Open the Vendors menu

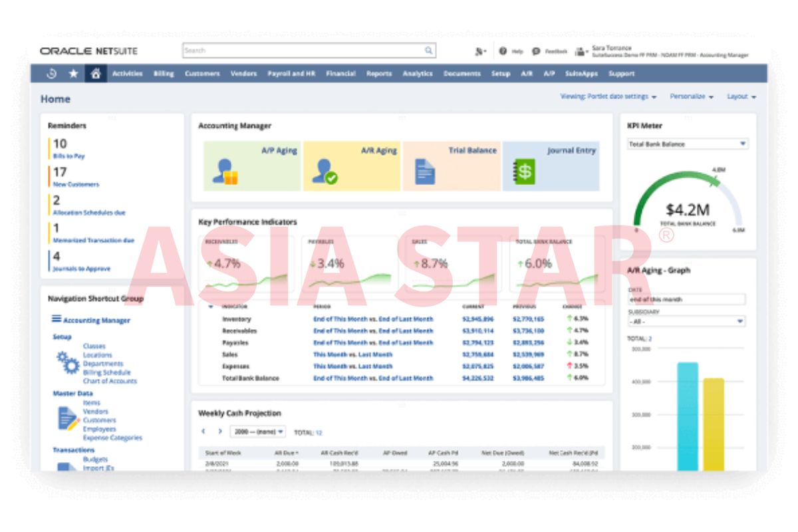[x=243, y=74]
